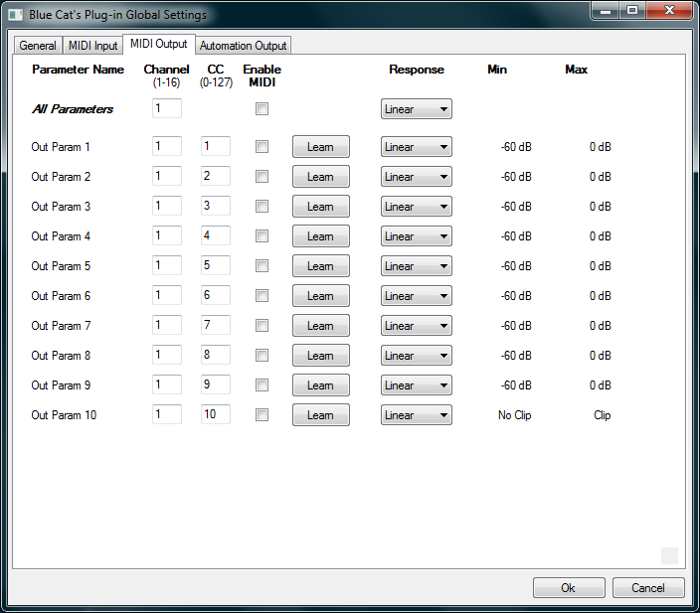Click Channel field for Out Param 1
700x613 pixels.
point(167,146)
